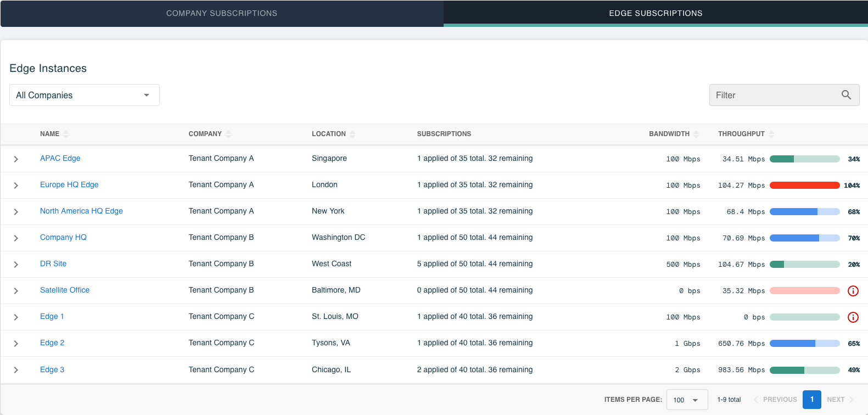
Task: Open the DR Site link
Action: click(53, 263)
